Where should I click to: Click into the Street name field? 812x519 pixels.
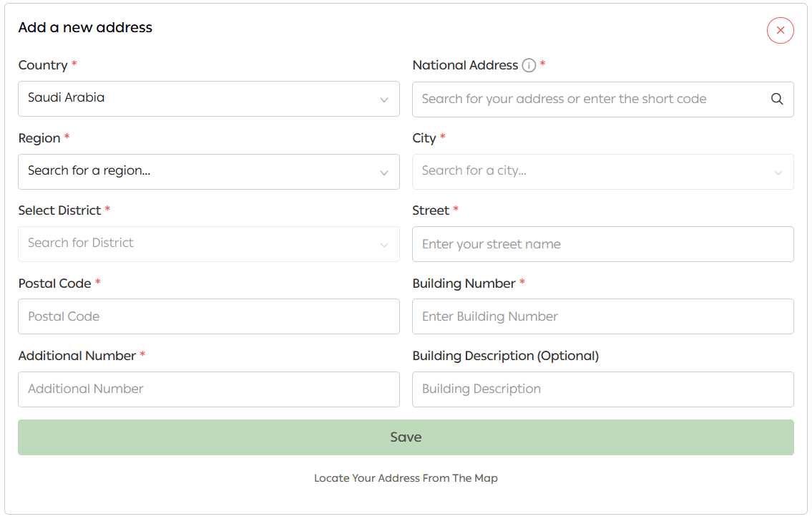point(602,244)
